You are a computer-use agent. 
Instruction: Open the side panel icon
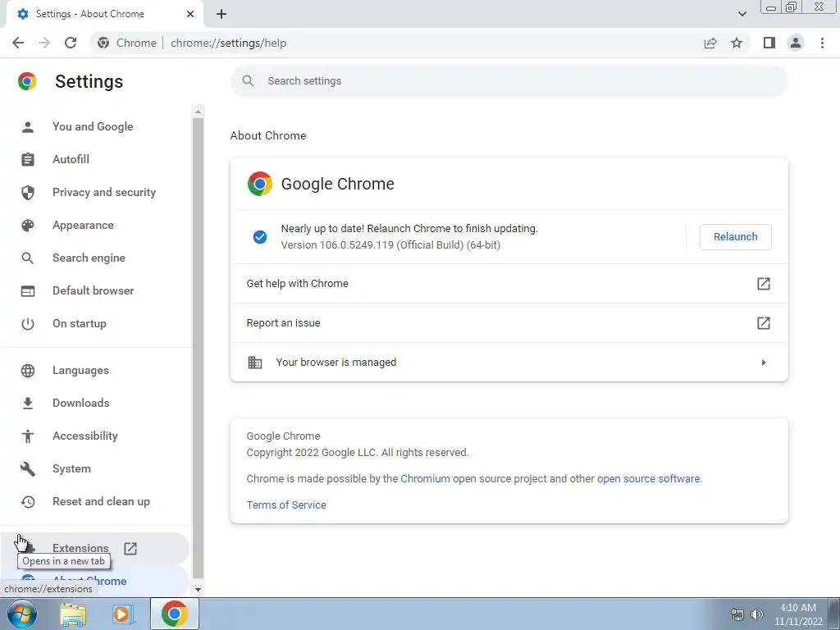[769, 43]
